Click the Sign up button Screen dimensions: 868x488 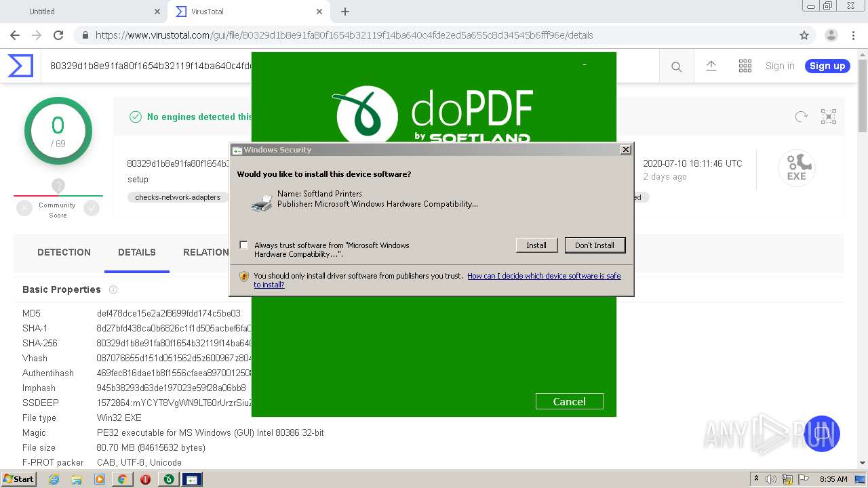coord(827,66)
